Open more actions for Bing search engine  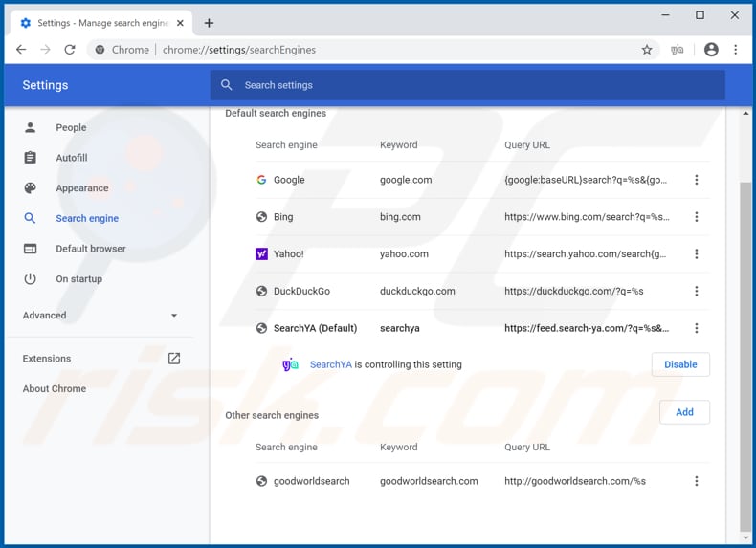point(697,217)
